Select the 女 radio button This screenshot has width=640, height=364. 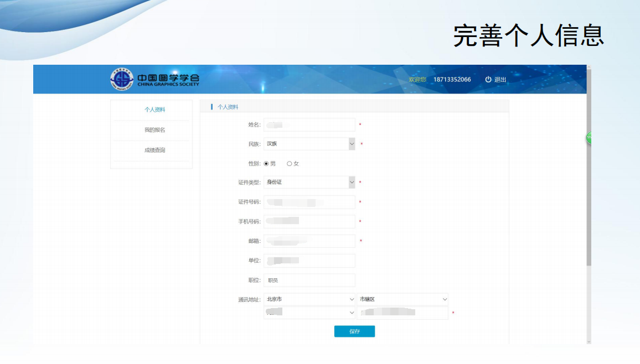(x=290, y=164)
